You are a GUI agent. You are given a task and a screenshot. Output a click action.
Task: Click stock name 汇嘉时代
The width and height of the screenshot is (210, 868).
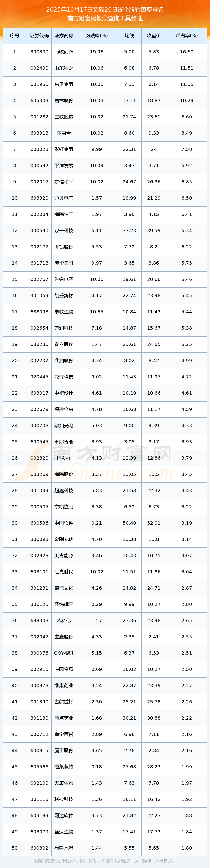point(64,572)
